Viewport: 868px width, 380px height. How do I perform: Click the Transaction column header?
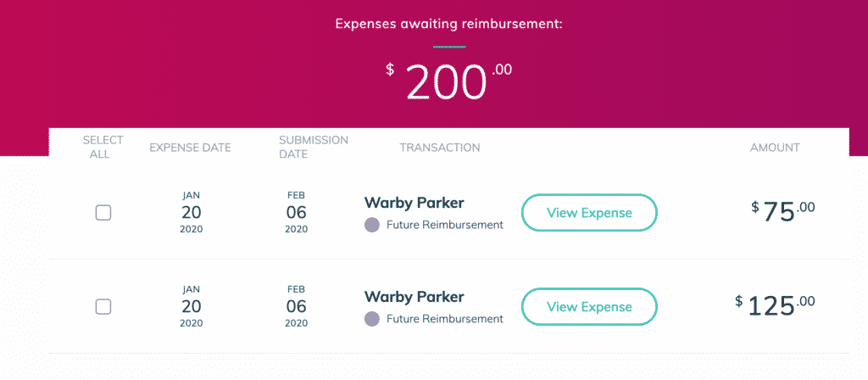(x=440, y=148)
